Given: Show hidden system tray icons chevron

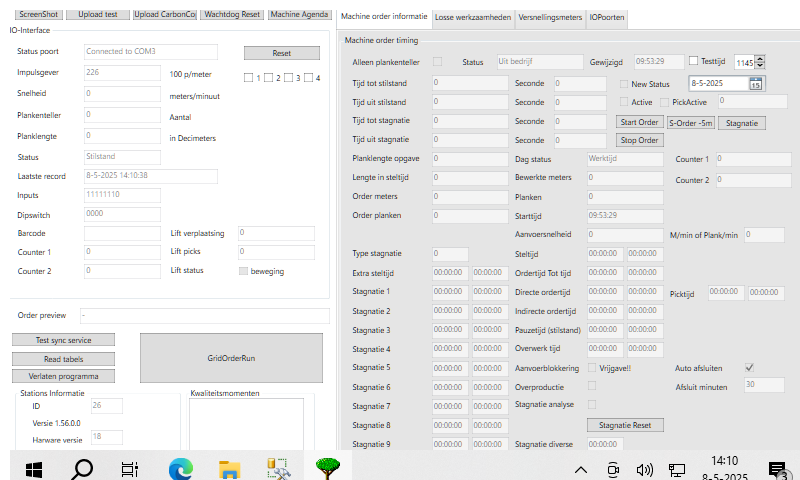Looking at the screenshot, I should [x=580, y=469].
